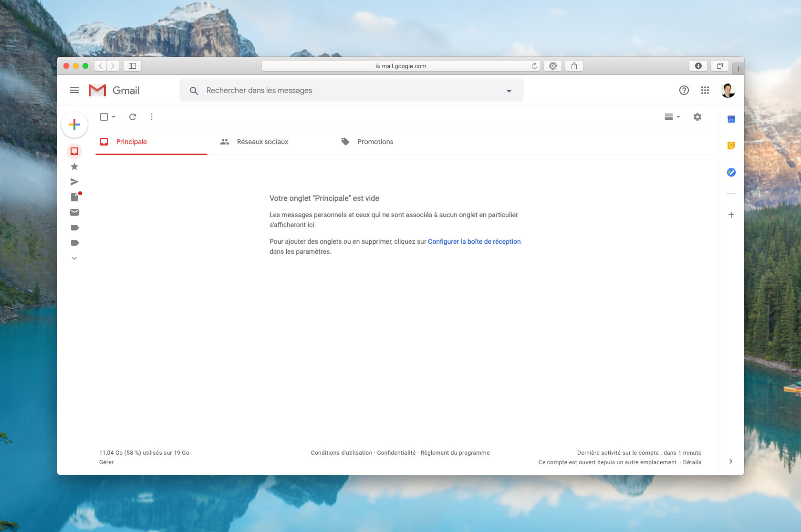The width and height of the screenshot is (801, 532).
Task: Open the display density split-pane menu
Action: (672, 117)
